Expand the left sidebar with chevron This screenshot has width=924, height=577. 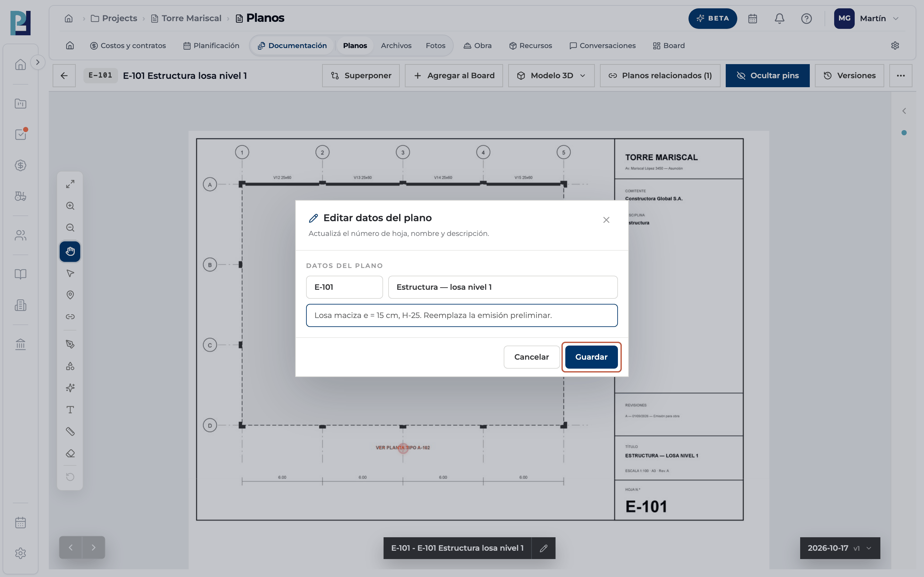pyautogui.click(x=38, y=62)
